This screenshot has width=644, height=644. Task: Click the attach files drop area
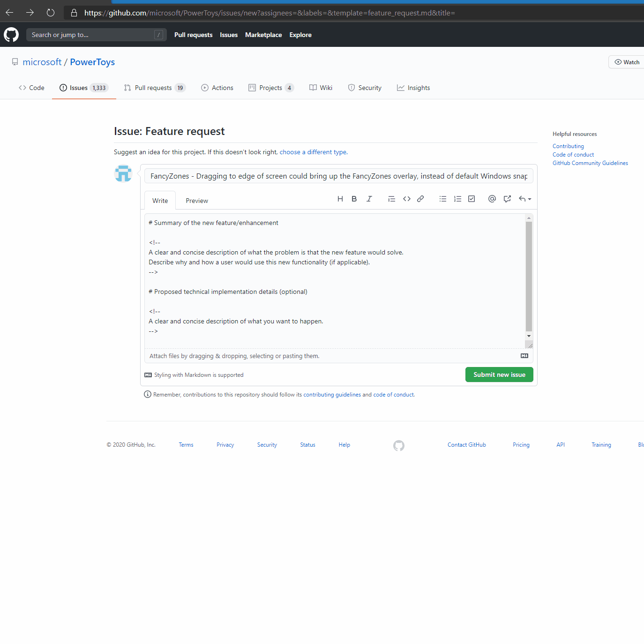338,356
